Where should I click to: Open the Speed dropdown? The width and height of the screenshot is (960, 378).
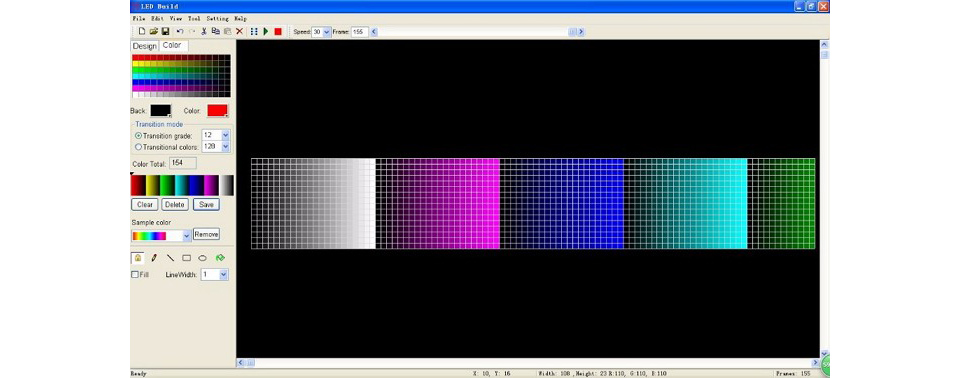coord(321,32)
